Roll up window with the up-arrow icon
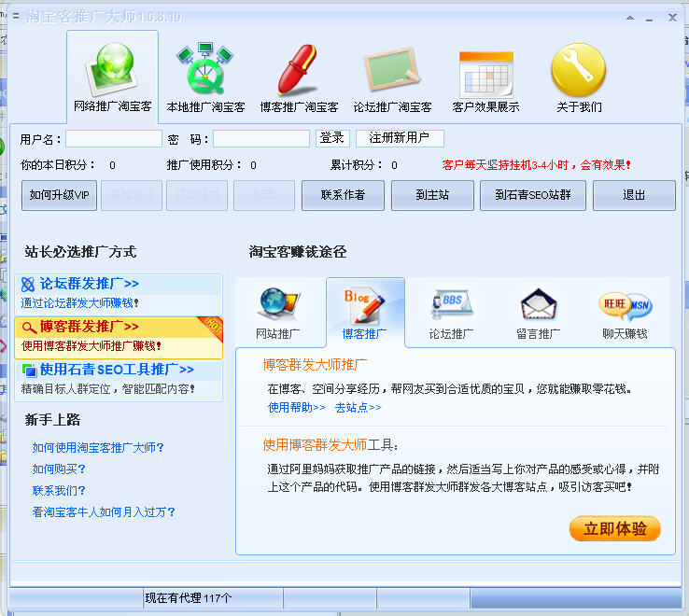689x616 pixels. (630, 18)
